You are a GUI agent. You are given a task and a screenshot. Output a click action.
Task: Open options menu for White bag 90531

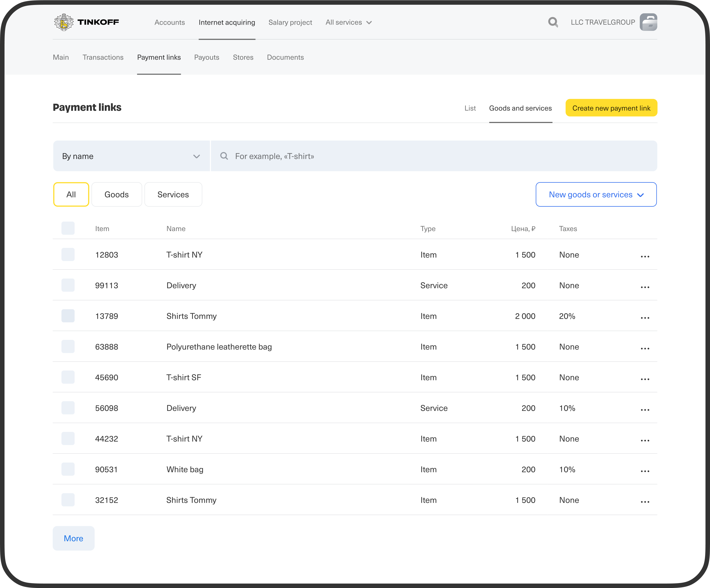645,471
